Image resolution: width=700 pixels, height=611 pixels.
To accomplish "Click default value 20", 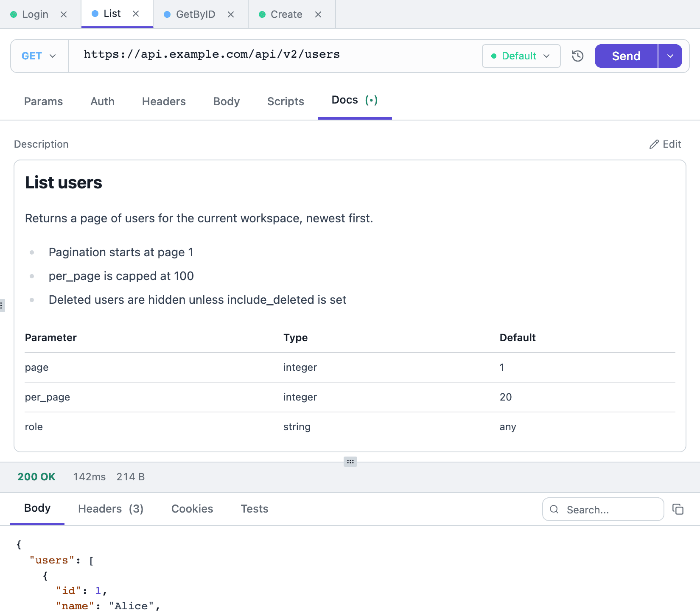I will pos(506,397).
